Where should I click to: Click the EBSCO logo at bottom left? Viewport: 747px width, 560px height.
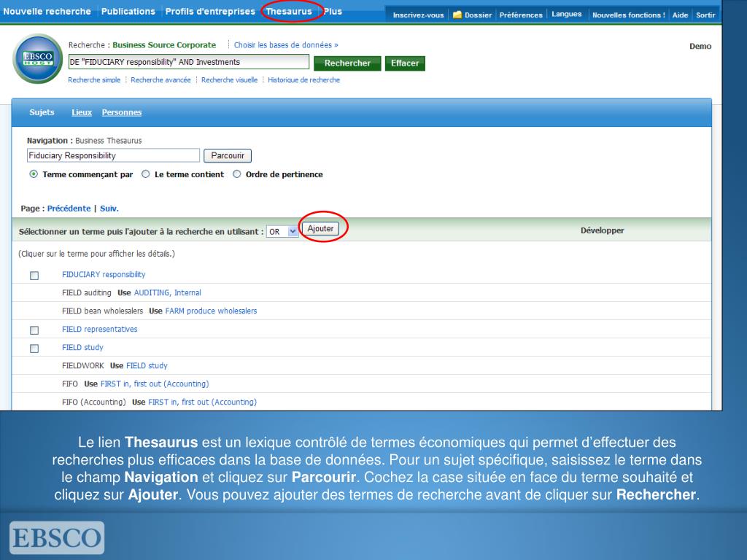57,537
